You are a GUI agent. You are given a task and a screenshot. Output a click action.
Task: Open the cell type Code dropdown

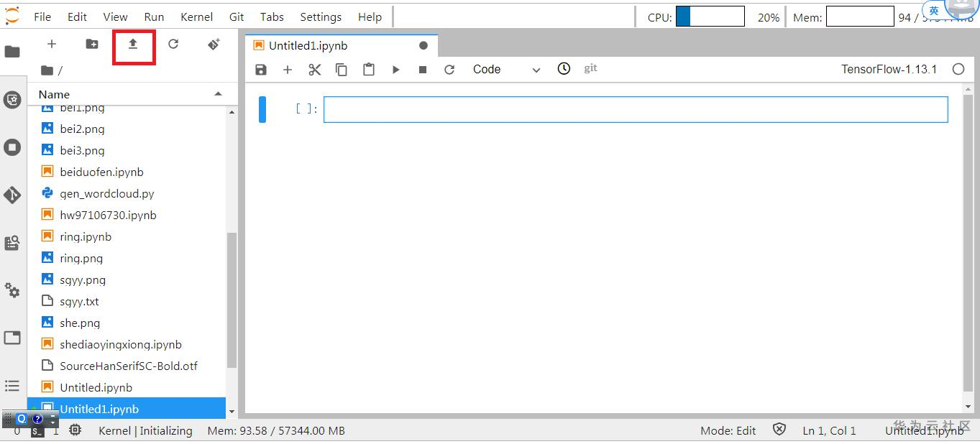point(506,70)
